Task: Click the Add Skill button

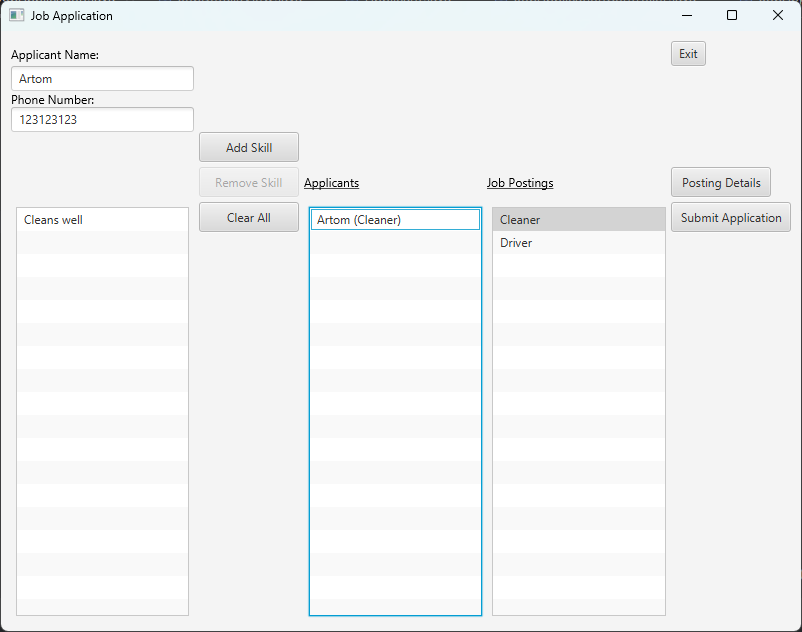Action: 248,146
